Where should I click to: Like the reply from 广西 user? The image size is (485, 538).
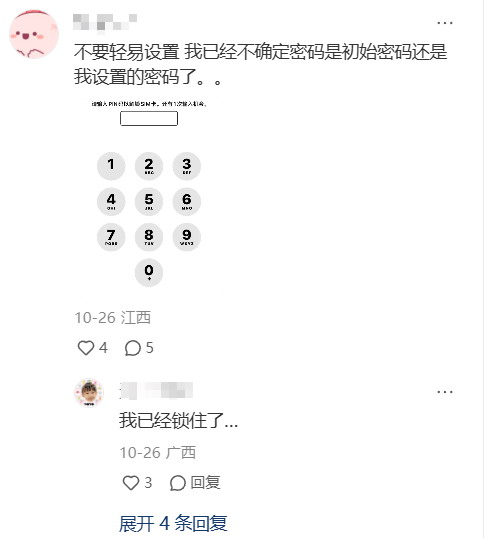click(131, 483)
